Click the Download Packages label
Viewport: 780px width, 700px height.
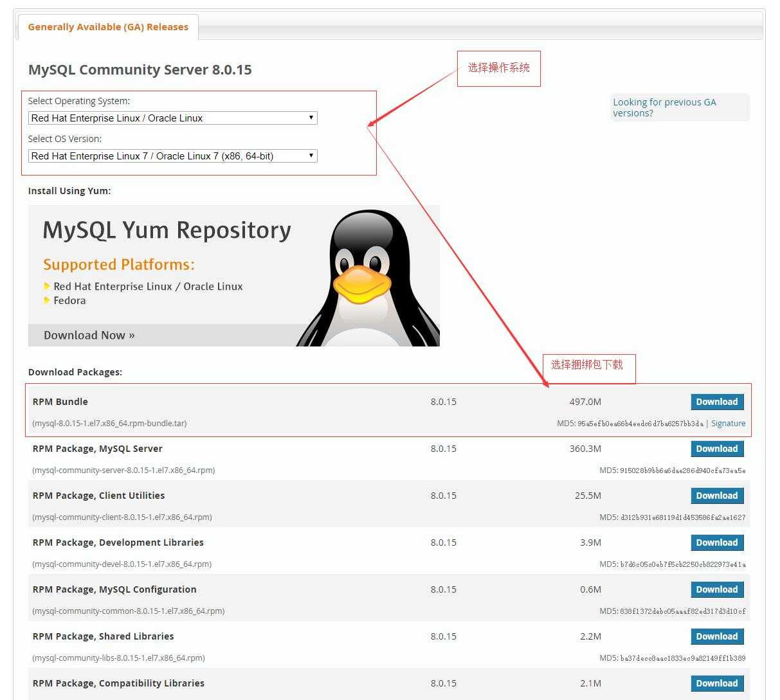[75, 372]
